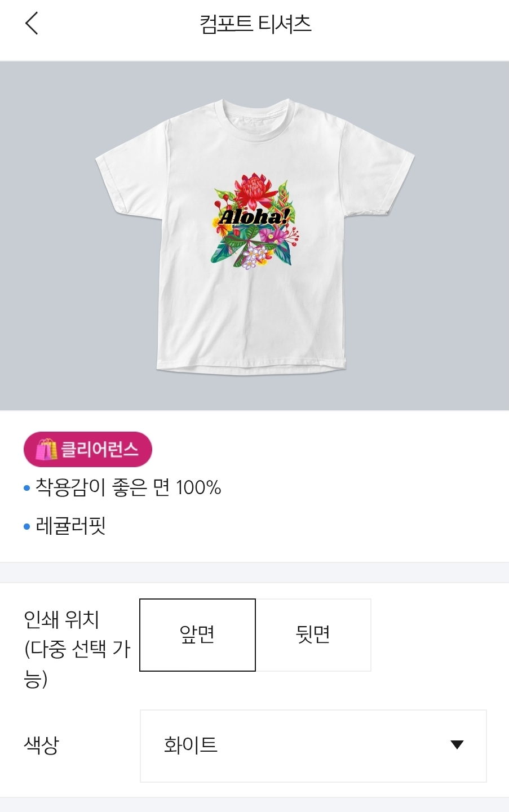Tap the red flower atop the shirt design

tap(251, 190)
